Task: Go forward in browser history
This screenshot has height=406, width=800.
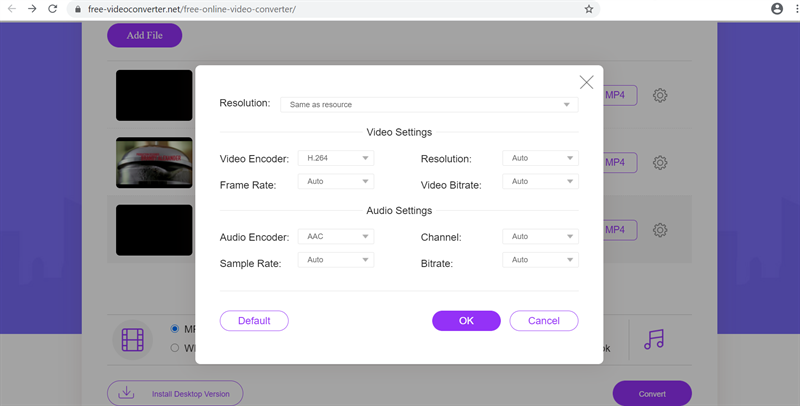Action: point(32,9)
